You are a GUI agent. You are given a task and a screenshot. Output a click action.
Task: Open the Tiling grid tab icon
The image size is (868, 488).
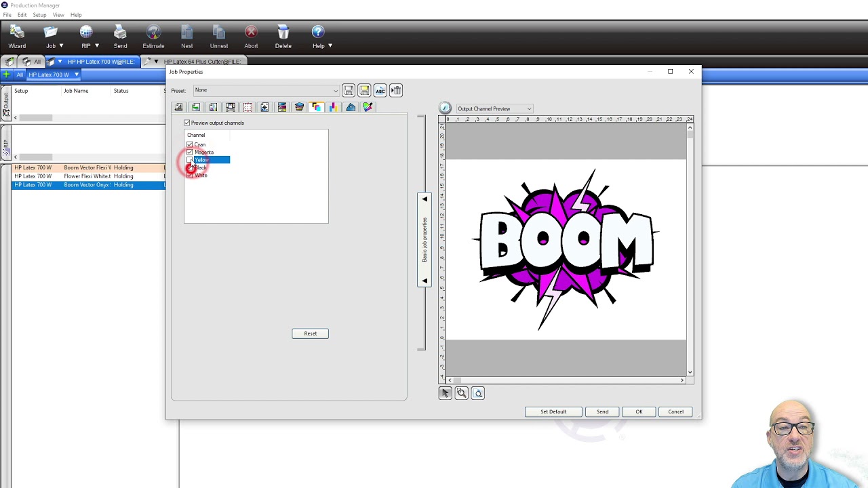tap(248, 107)
